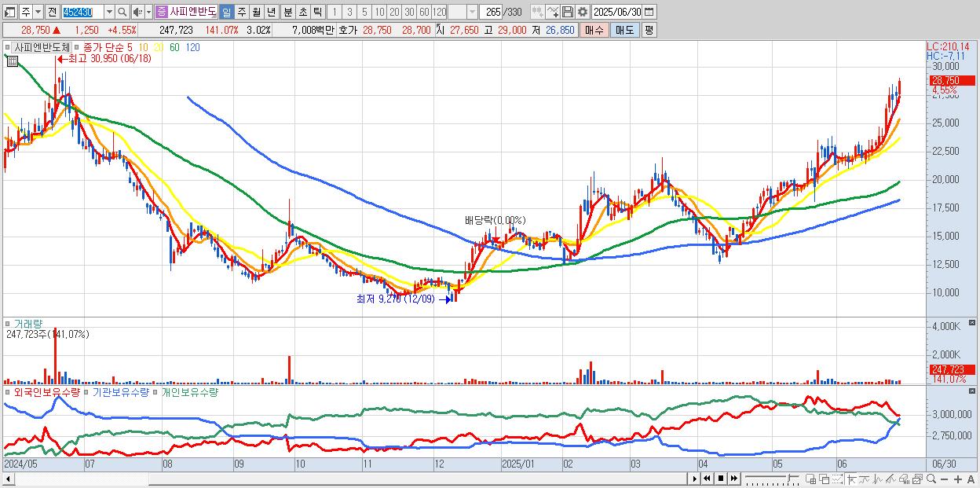Image resolution: width=980 pixels, height=488 pixels.
Task: Close the volume panel with X icon
Action: click(973, 323)
